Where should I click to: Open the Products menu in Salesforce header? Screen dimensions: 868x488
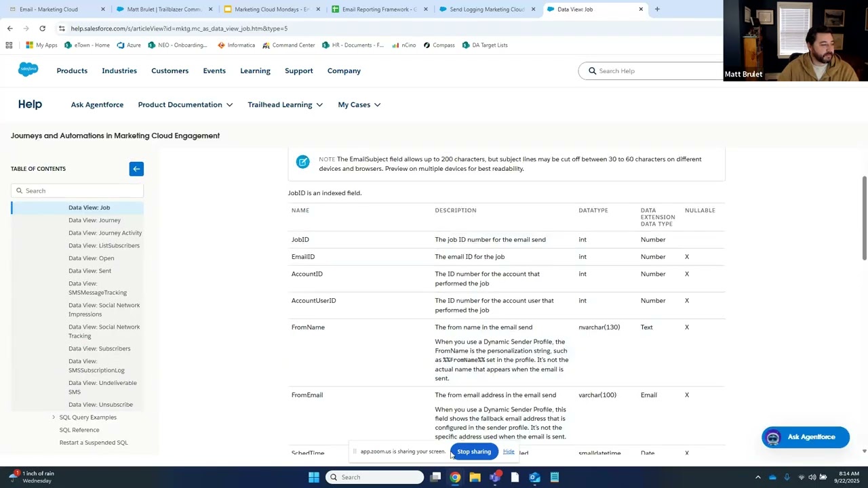click(72, 70)
